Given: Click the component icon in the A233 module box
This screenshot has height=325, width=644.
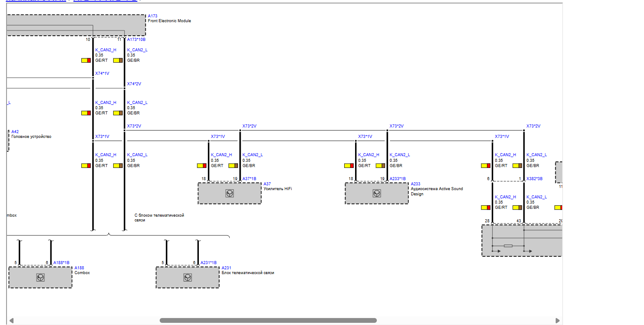Looking at the screenshot, I should point(376,193).
